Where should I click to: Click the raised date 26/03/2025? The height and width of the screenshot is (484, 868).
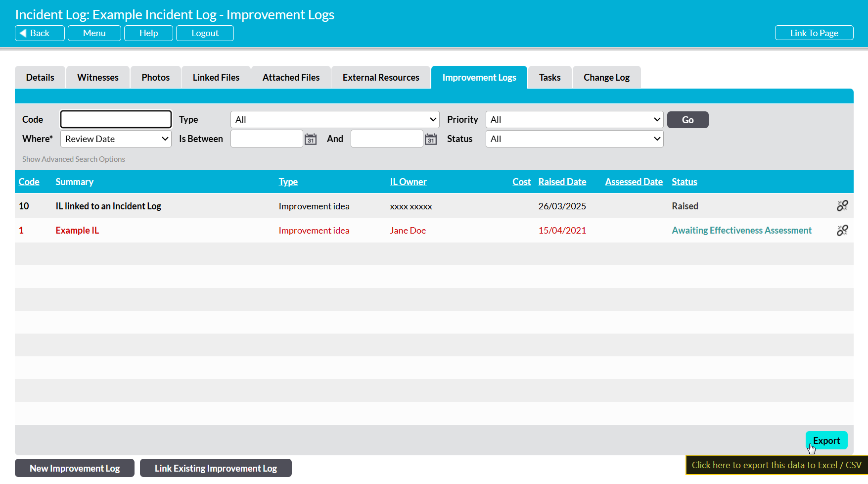pyautogui.click(x=562, y=206)
